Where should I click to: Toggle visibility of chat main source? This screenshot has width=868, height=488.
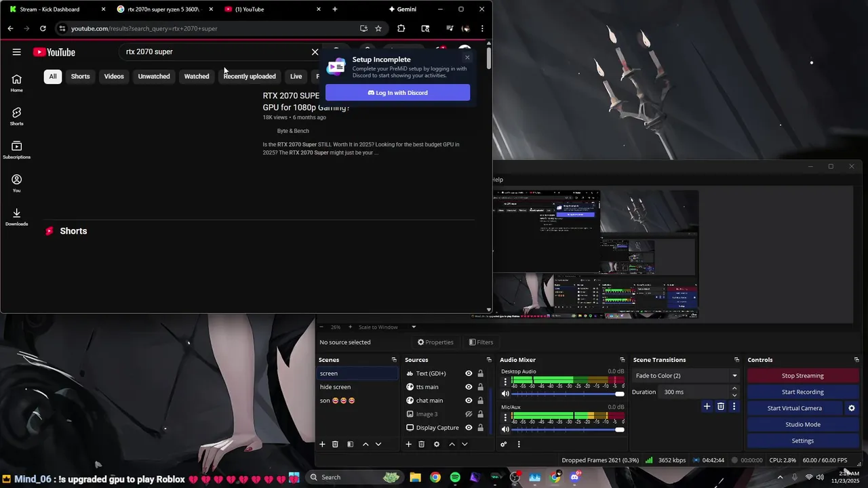[469, 401]
